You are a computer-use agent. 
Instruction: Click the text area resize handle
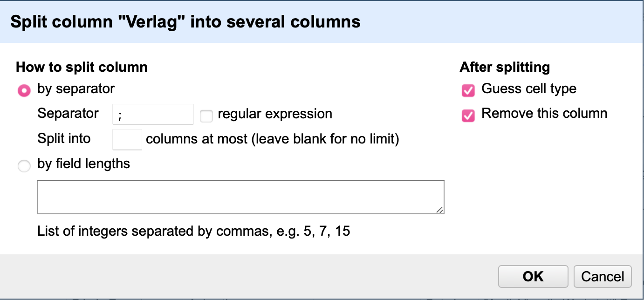point(440,210)
